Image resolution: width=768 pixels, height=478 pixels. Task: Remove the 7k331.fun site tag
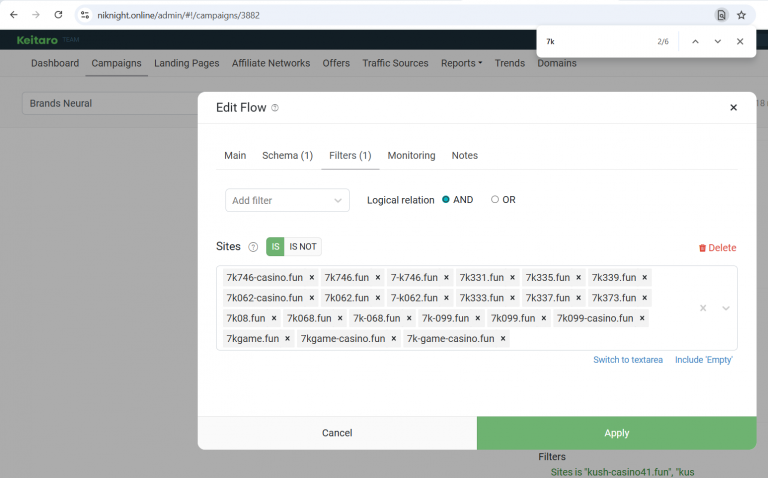(x=512, y=278)
